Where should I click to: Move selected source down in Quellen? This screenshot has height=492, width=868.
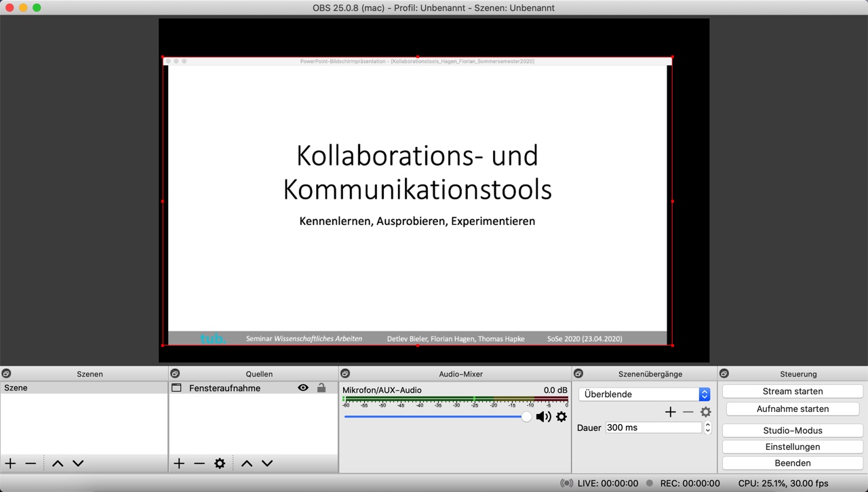(x=267, y=464)
